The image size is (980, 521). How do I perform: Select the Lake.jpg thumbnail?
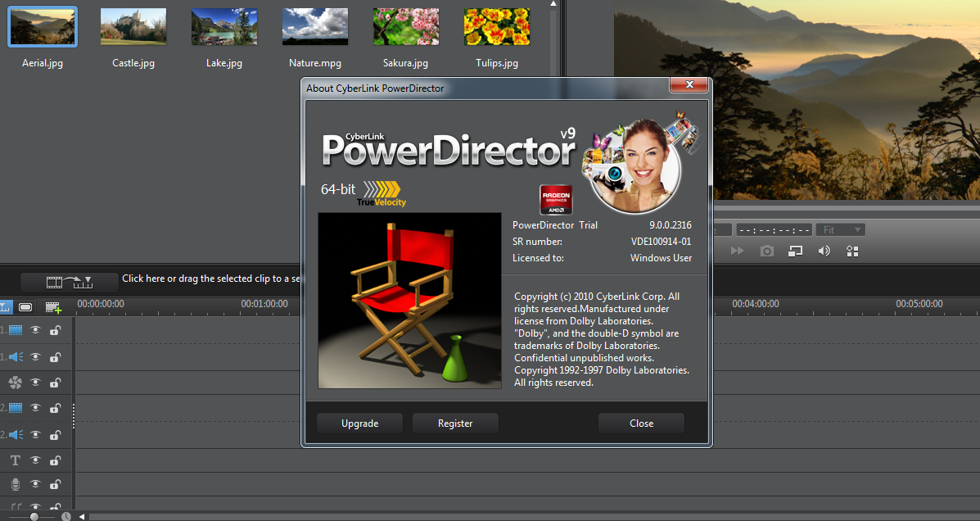pos(224,27)
